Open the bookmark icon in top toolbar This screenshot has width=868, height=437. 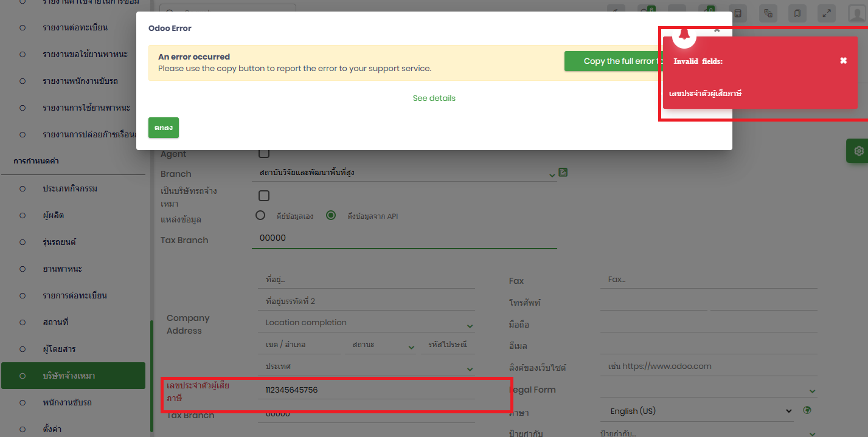point(797,13)
